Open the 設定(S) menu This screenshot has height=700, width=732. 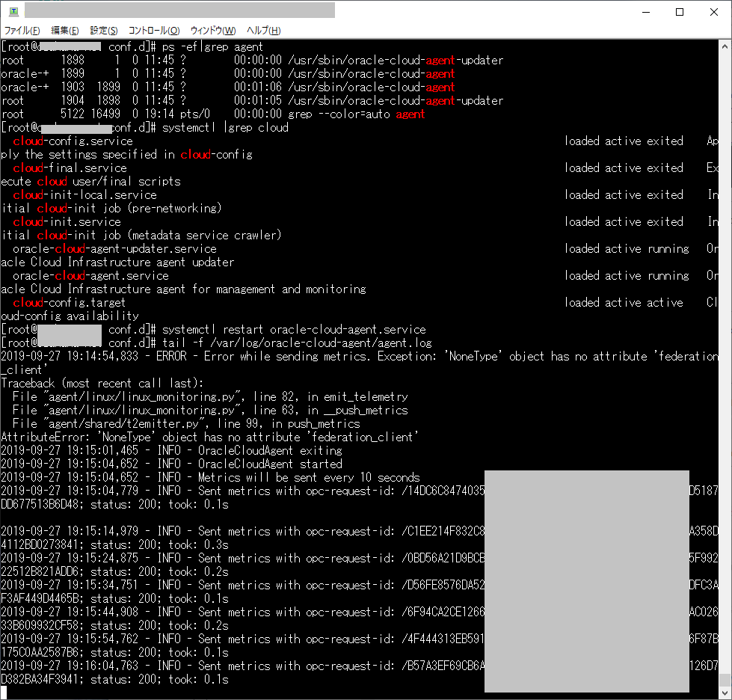click(x=104, y=31)
